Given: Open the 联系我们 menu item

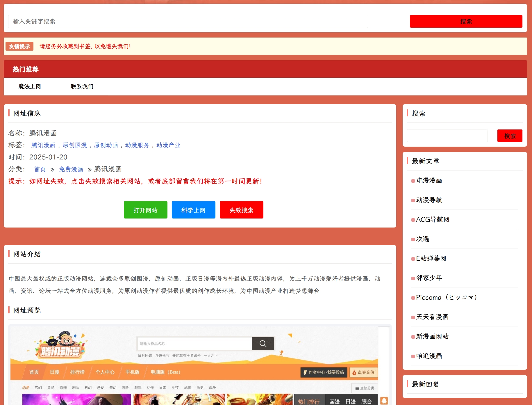Looking at the screenshot, I should (82, 86).
